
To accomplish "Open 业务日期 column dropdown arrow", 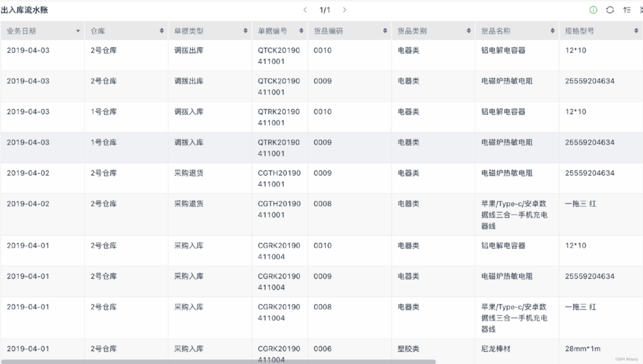I will 78,31.
